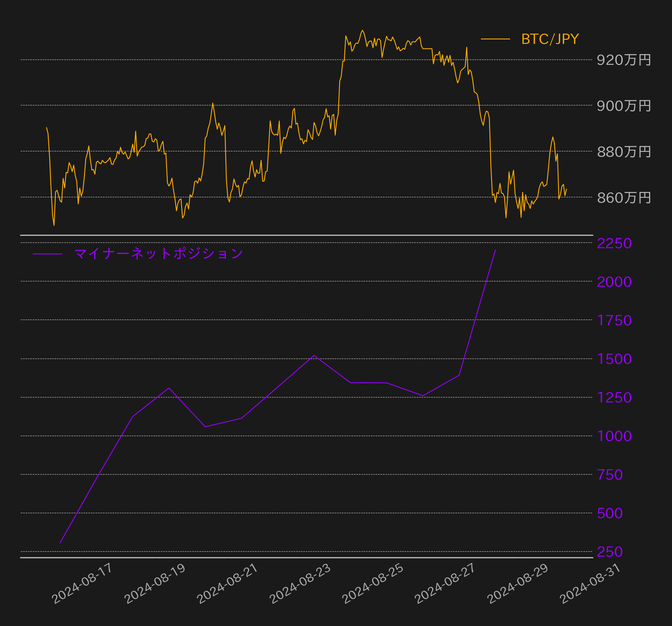Click the 1500 axis label
Image resolution: width=672 pixels, height=626 pixels.
(614, 359)
